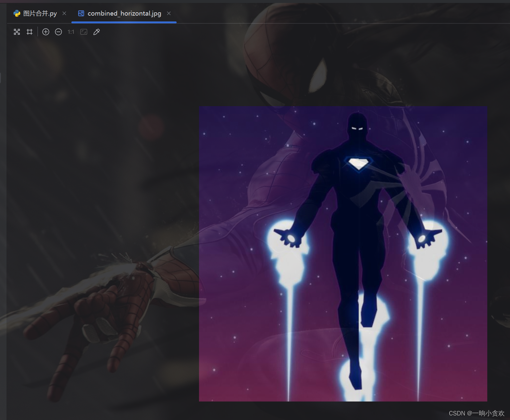Close the 图片合并.py tab
The image size is (510, 420).
click(64, 13)
